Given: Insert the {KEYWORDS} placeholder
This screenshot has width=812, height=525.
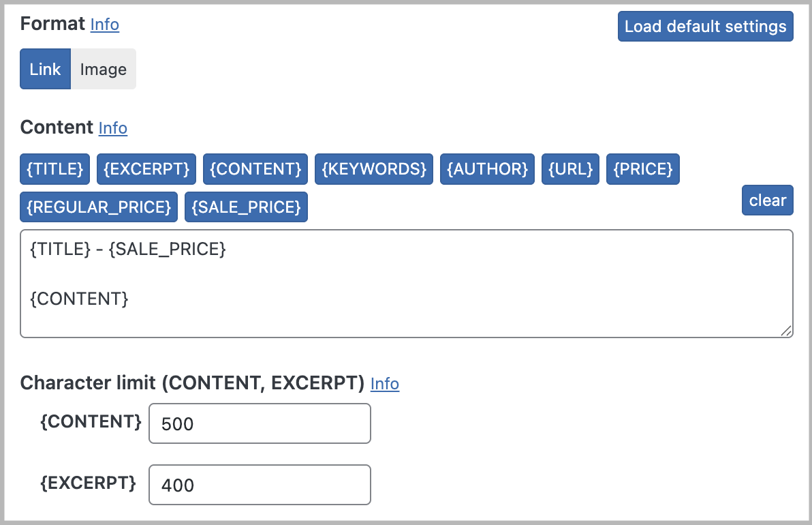Looking at the screenshot, I should 373,169.
